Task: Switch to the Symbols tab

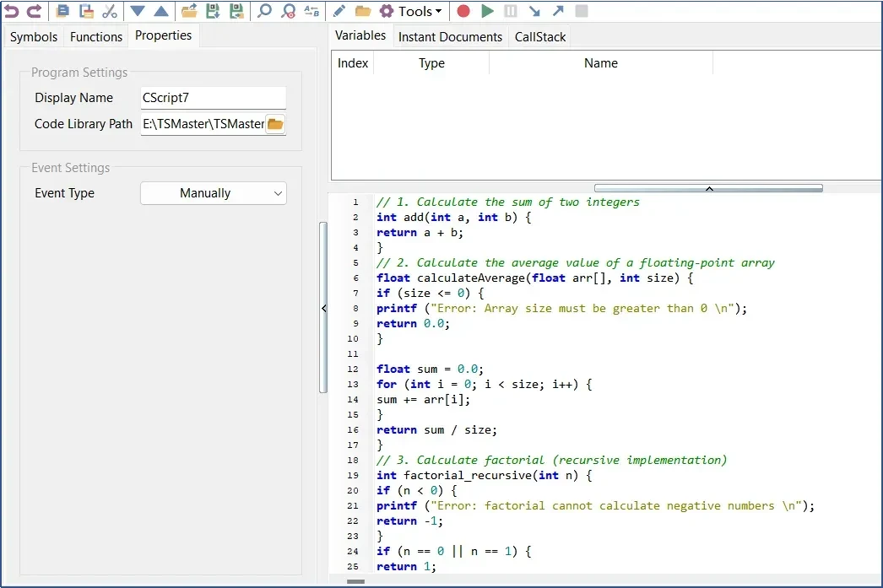Action: (34, 36)
